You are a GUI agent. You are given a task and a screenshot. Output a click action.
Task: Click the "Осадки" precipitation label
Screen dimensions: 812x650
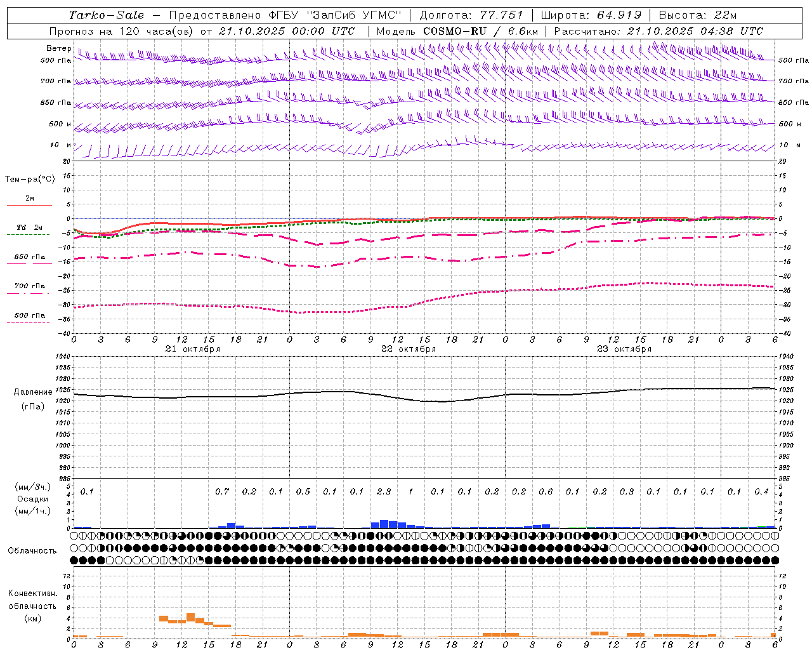click(32, 499)
